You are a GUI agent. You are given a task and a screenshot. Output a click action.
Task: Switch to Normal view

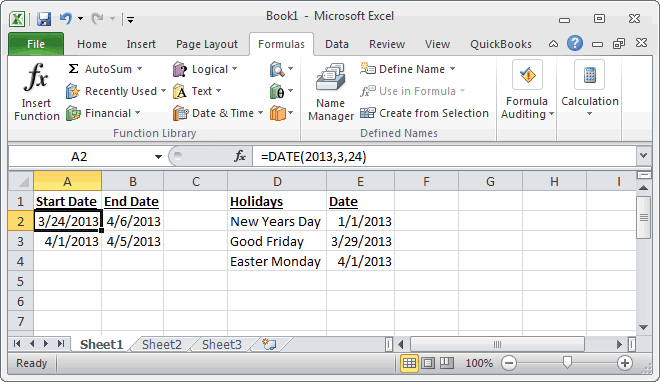409,363
